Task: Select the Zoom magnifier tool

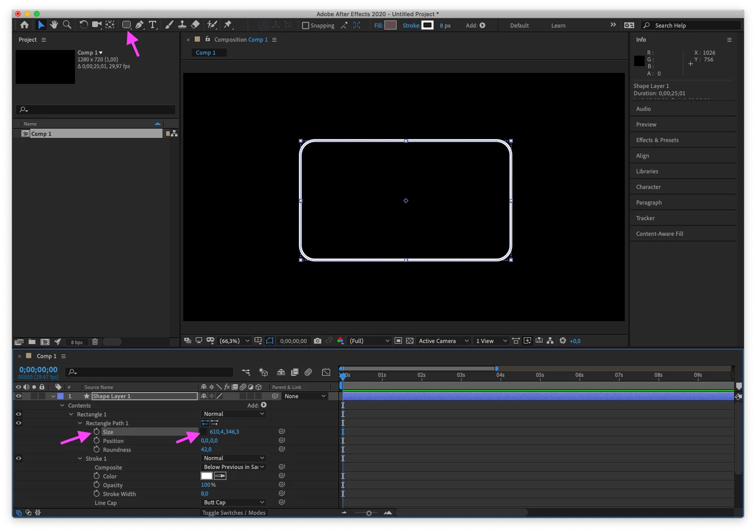Action: click(x=67, y=24)
